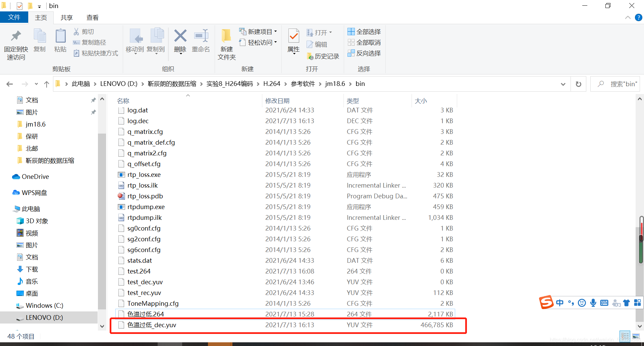Click the Sogou IME S logo
The height and width of the screenshot is (346, 644).
tap(546, 302)
